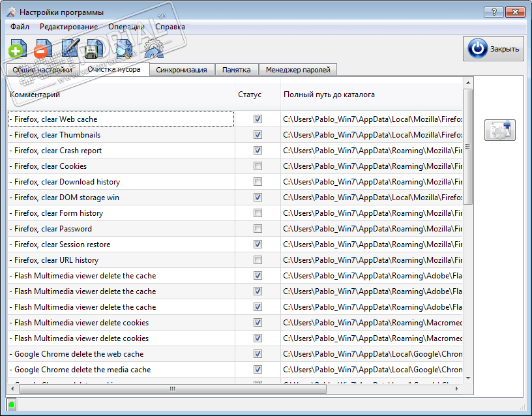
Task: Click the help question mark button in title bar
Action: [494, 12]
